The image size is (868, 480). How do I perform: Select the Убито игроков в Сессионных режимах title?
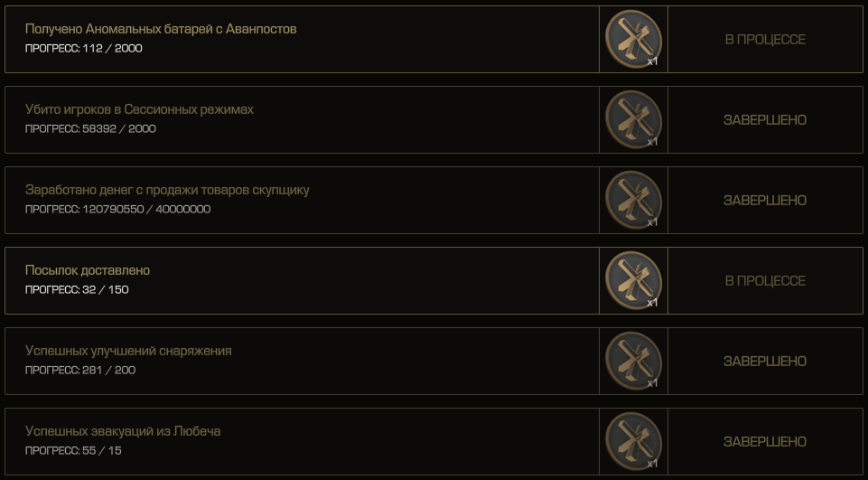[139, 109]
